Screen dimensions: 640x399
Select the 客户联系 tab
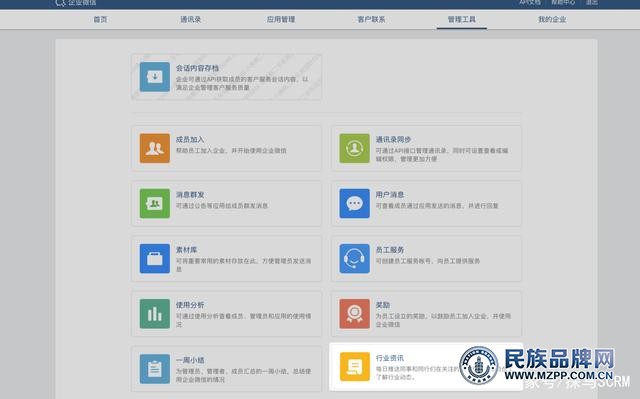click(x=371, y=19)
